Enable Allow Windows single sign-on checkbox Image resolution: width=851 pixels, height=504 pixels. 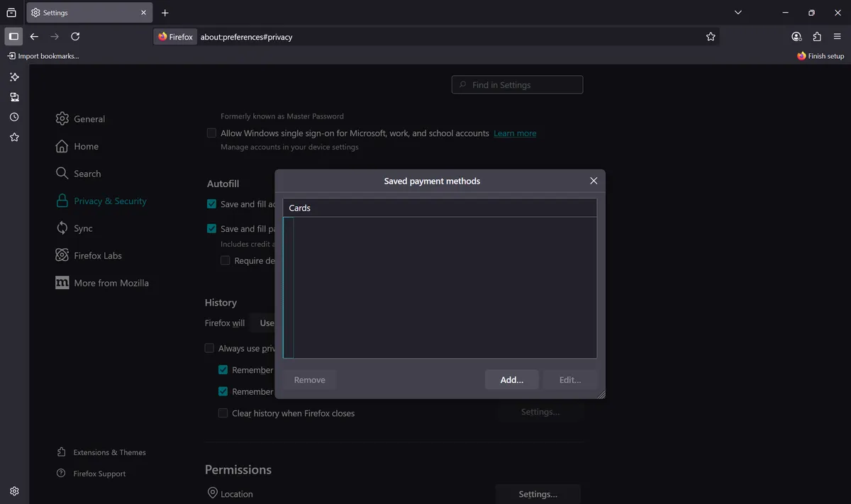[x=211, y=133]
